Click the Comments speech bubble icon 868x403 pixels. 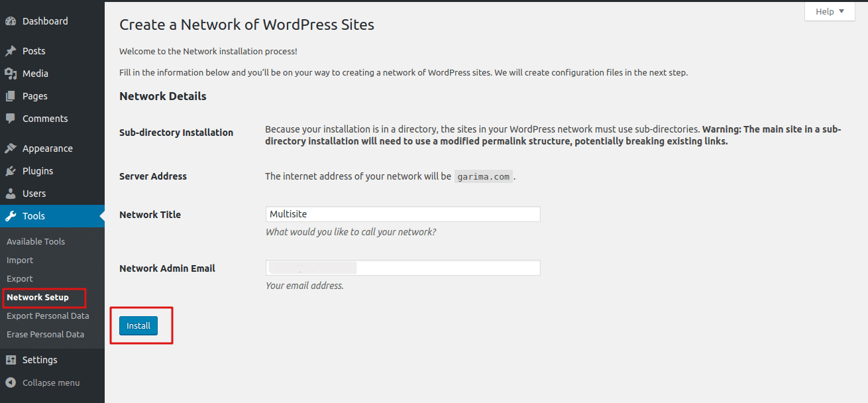tap(11, 119)
